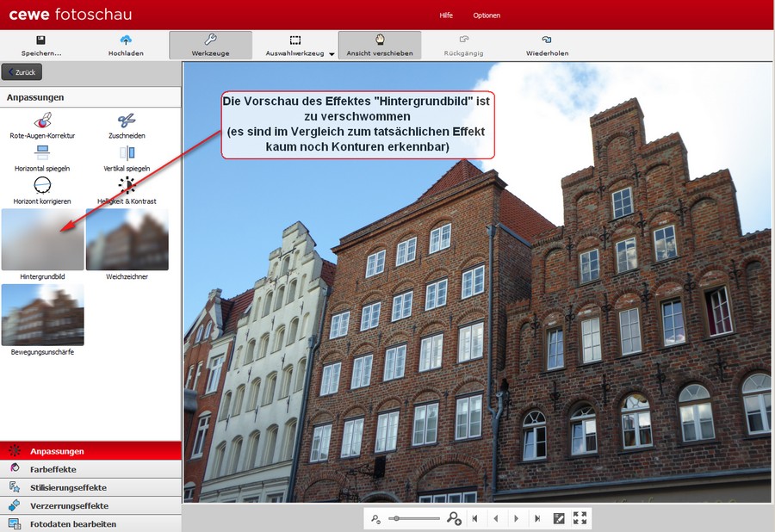The width and height of the screenshot is (775, 532).
Task: Select the Rote-Augen-Korrektur tool
Action: tap(42, 121)
